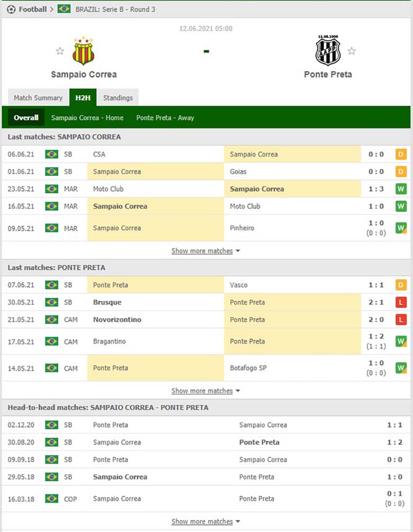Click Sampaio Correa team name heading
The image size is (413, 532).
[84, 74]
